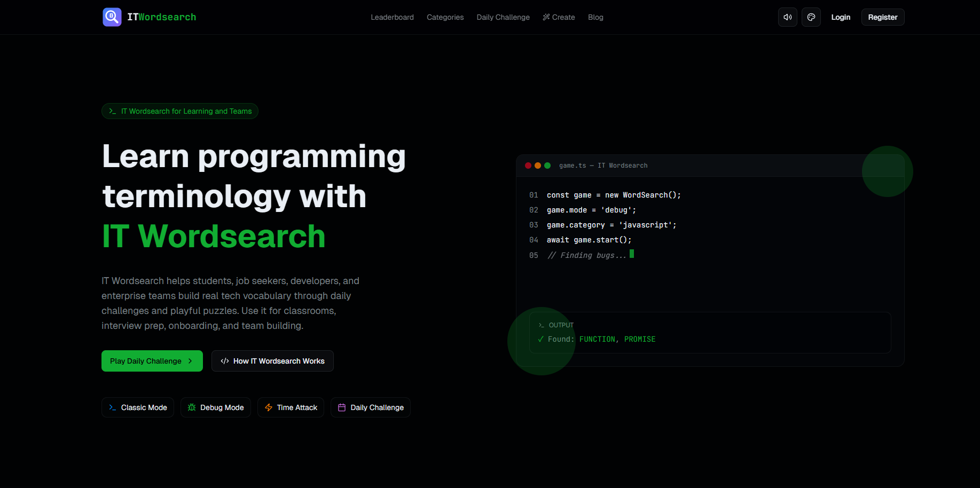Image resolution: width=980 pixels, height=488 pixels.
Task: Open the Blog page from the navbar
Action: coord(595,17)
